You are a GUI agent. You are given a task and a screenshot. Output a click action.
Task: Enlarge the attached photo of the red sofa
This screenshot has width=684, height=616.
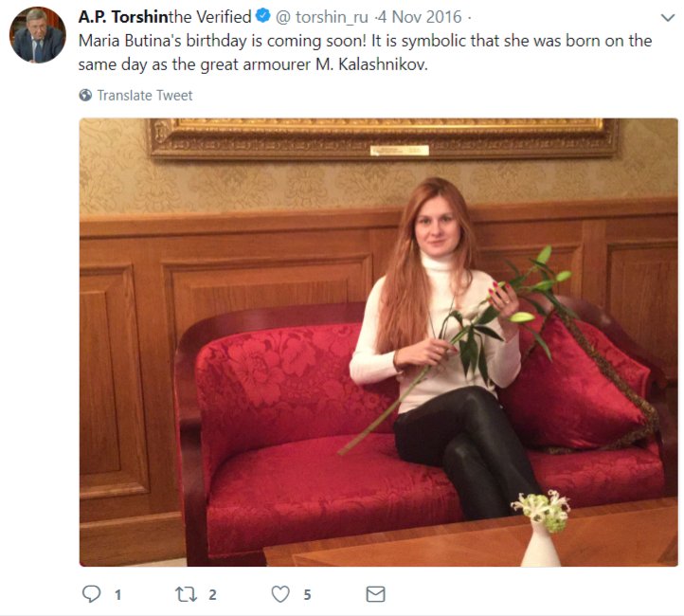coord(379,342)
